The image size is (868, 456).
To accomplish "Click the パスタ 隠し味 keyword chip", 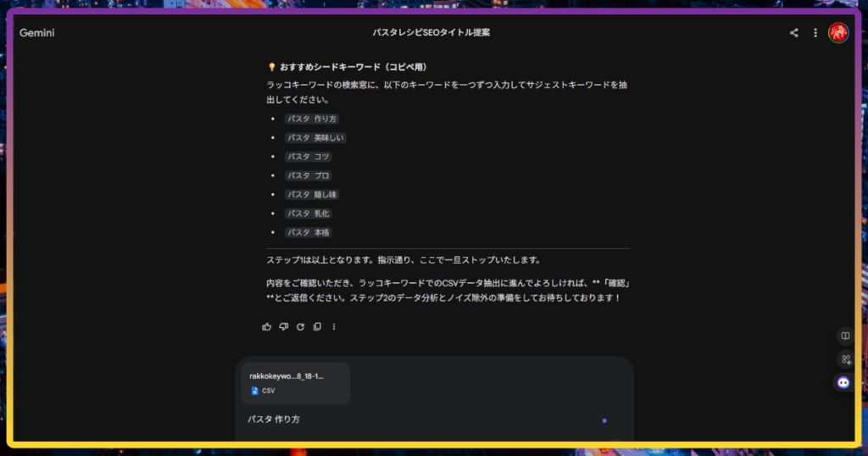I will pos(312,195).
